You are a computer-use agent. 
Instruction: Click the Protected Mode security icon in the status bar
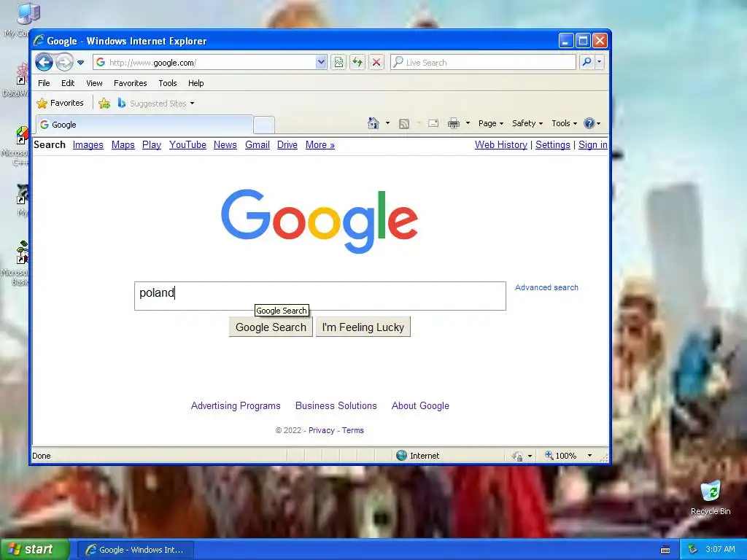[x=517, y=456]
